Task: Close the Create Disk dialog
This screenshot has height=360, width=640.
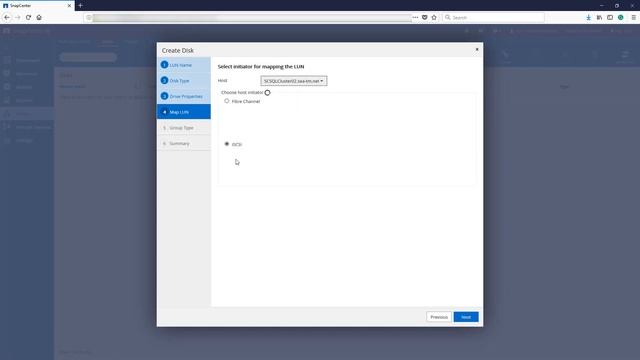Action: (477, 49)
